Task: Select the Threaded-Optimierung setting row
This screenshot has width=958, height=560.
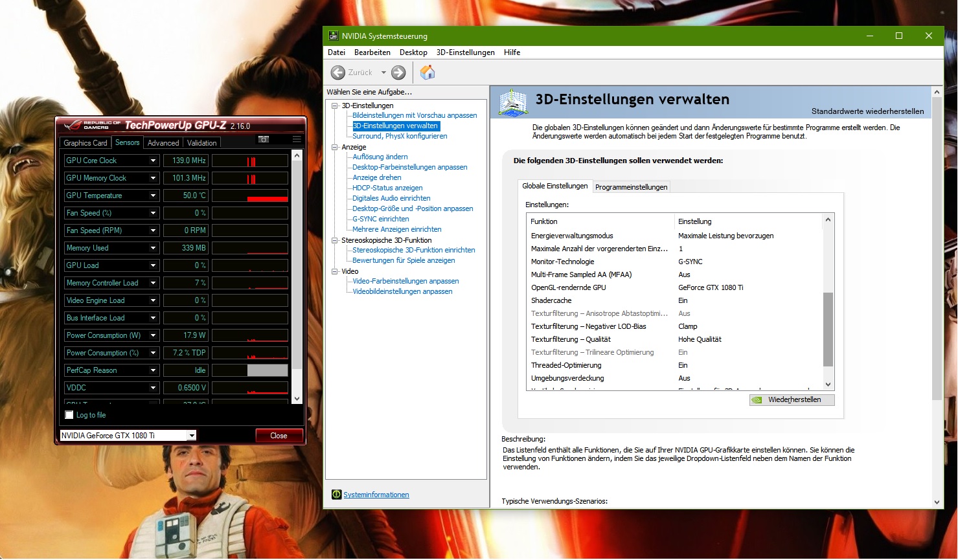Action: coord(674,365)
